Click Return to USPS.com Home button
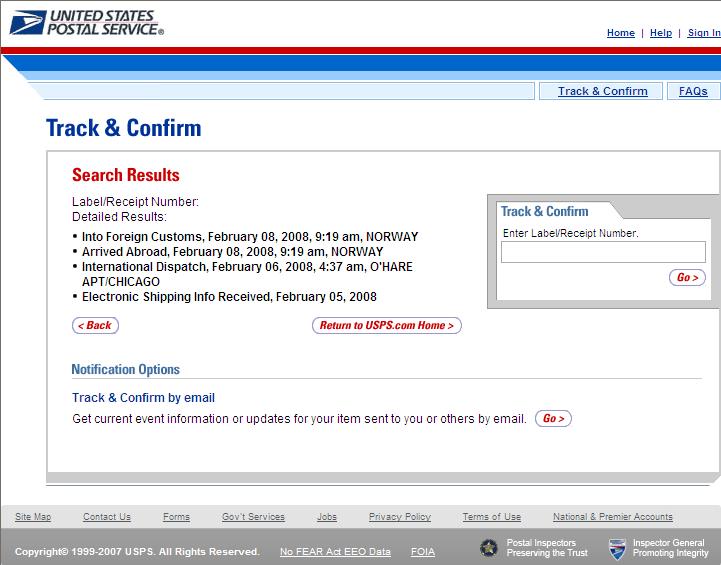Screen dimensions: 721x565 [x=387, y=325]
